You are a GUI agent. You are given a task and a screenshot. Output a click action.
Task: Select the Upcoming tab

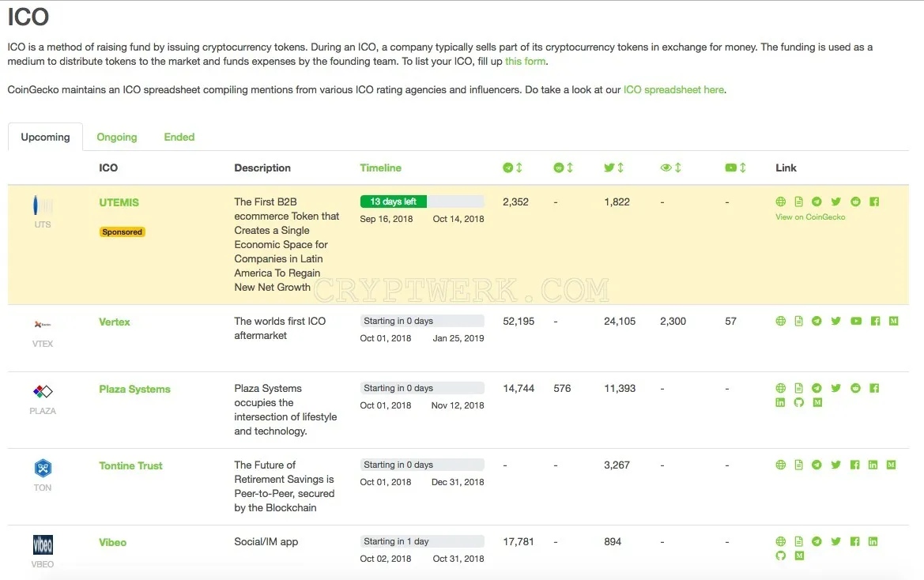[45, 137]
